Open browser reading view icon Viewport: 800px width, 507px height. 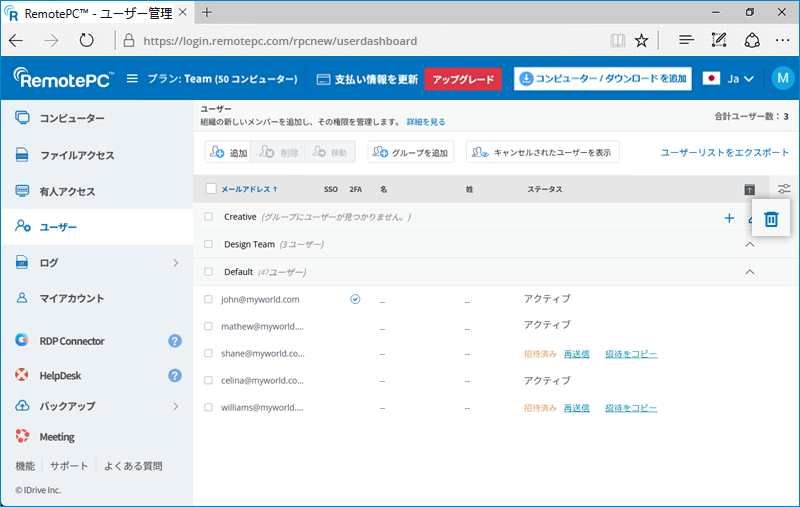[617, 40]
